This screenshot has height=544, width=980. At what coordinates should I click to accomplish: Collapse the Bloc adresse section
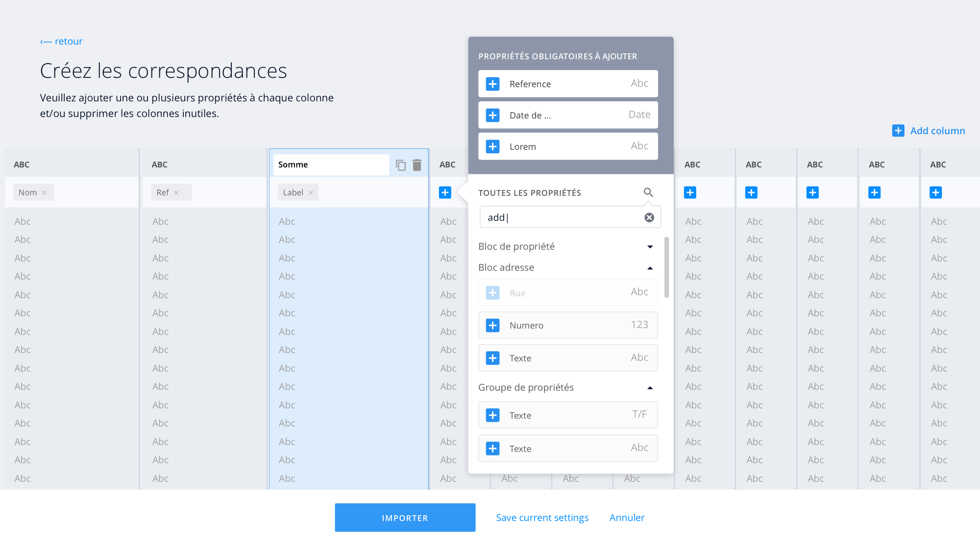pyautogui.click(x=650, y=268)
